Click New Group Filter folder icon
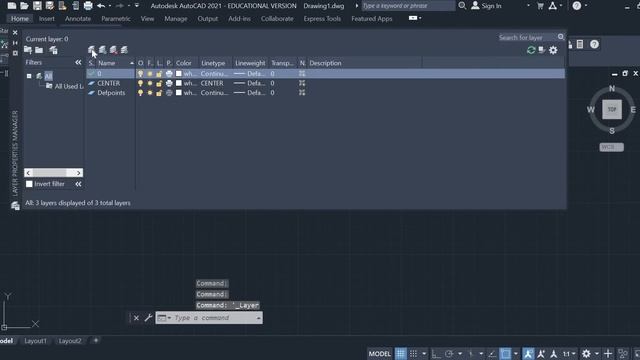Image resolution: width=640 pixels, height=360 pixels. pos(39,50)
